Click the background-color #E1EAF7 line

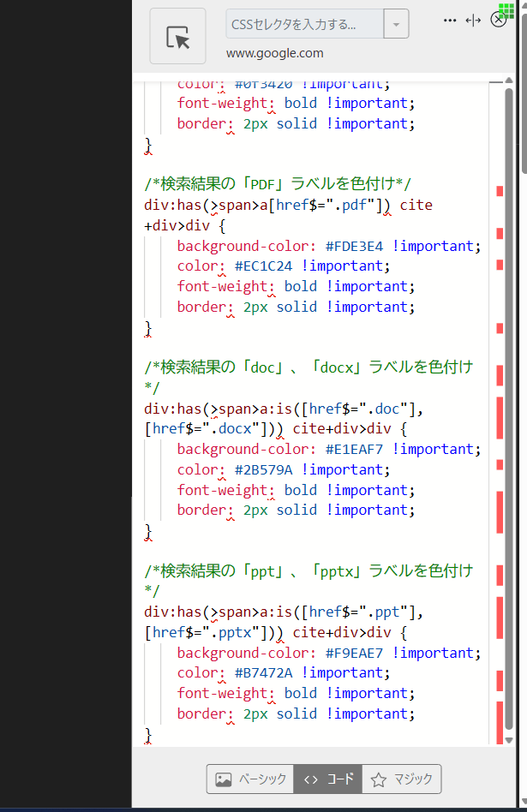click(329, 449)
